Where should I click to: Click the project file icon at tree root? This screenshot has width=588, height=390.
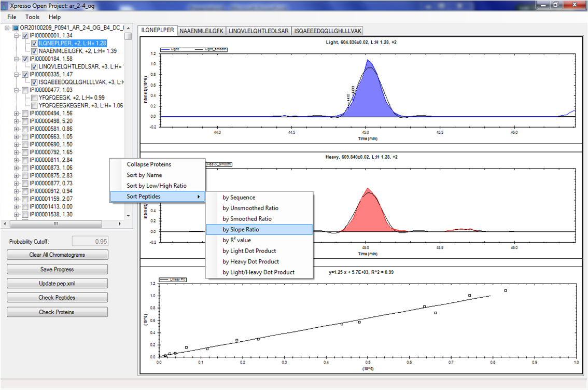[16, 28]
